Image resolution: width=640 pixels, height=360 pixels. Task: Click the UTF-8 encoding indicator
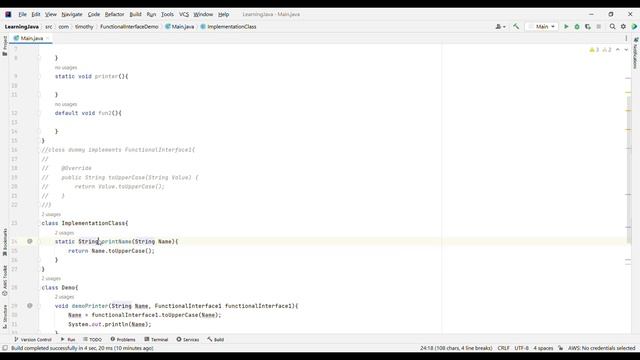pos(521,348)
